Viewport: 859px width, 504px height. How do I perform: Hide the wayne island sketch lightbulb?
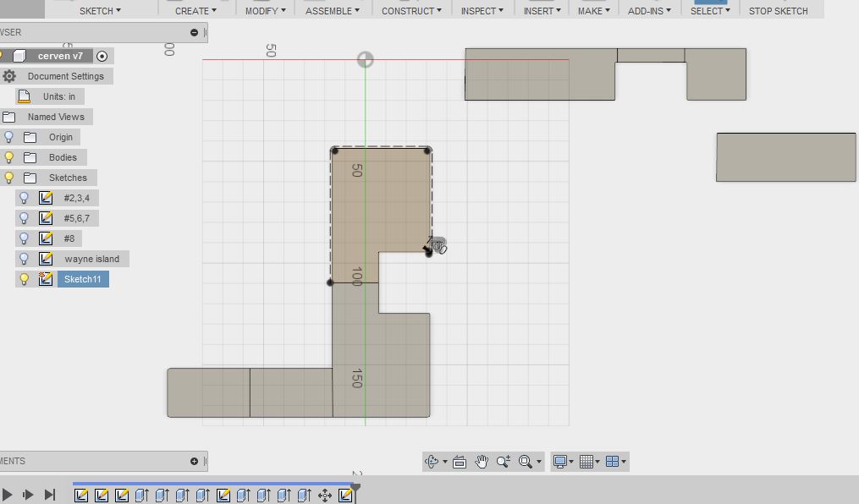23,258
